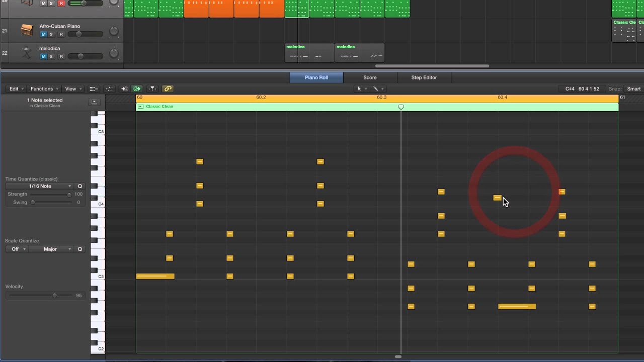Click the 60.2 position on ruler
The width and height of the screenshot is (644, 362).
(261, 98)
